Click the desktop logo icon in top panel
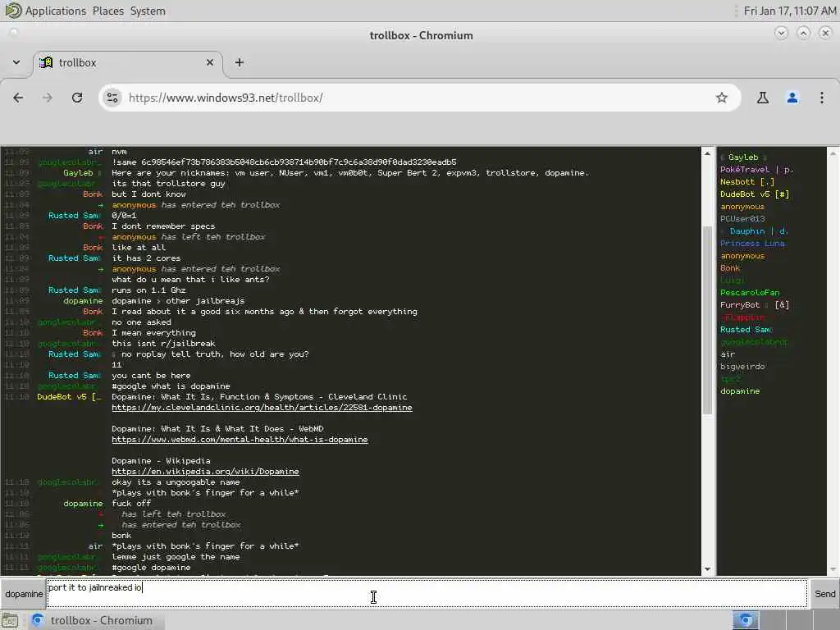 point(13,10)
